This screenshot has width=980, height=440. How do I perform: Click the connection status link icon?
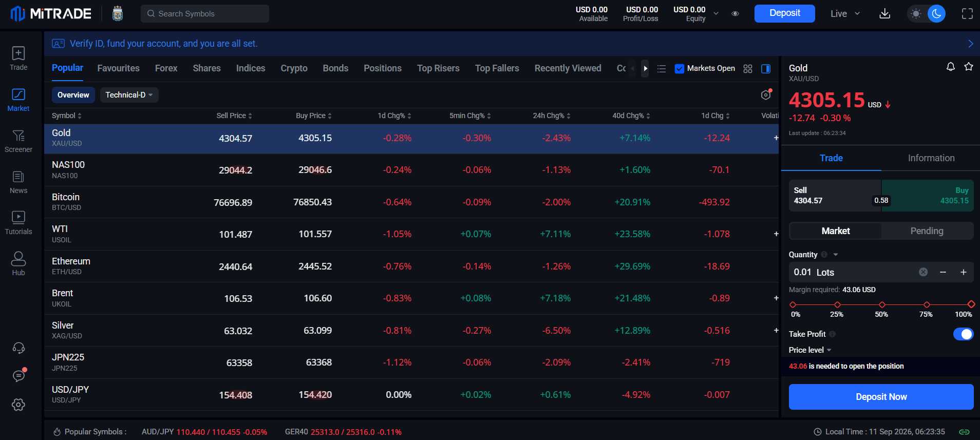tap(964, 432)
